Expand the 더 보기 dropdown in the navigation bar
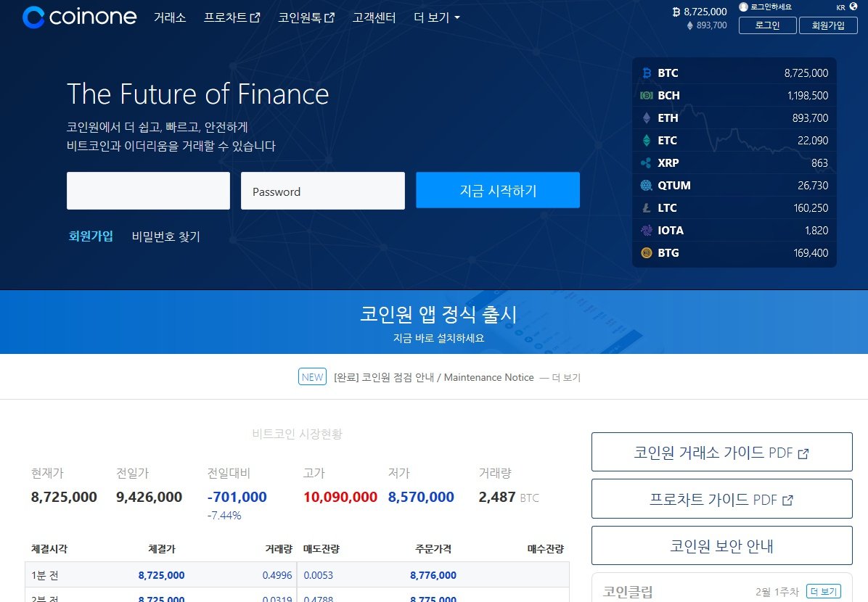Viewport: 868px width, 602px height. point(435,17)
